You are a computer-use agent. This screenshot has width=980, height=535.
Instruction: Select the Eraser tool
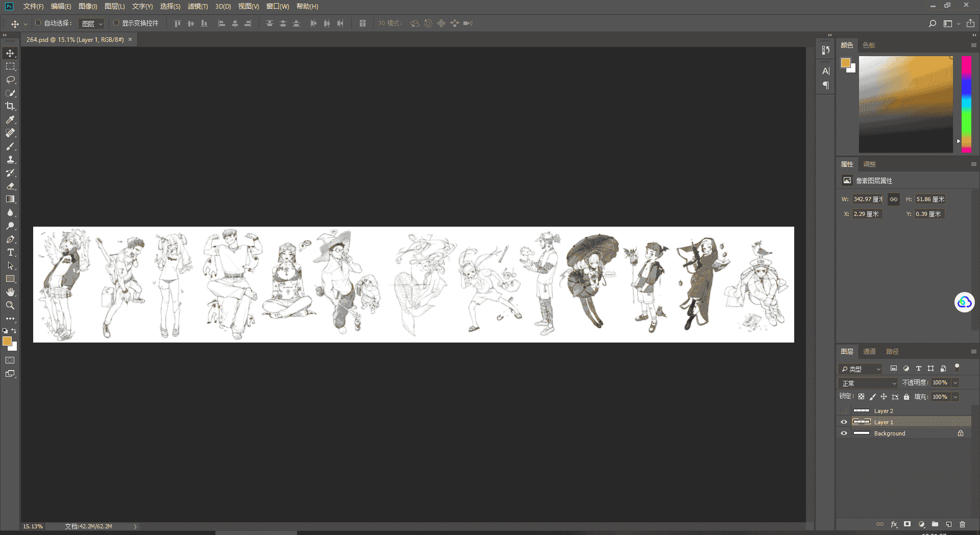[x=10, y=186]
